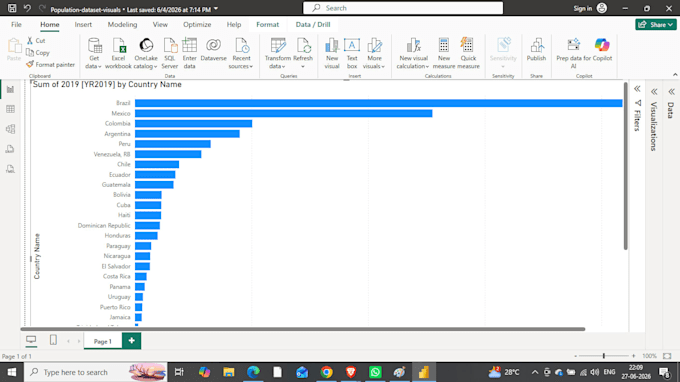This screenshot has height=382, width=680.
Task: Open Chrome from the taskbar
Action: (327, 372)
